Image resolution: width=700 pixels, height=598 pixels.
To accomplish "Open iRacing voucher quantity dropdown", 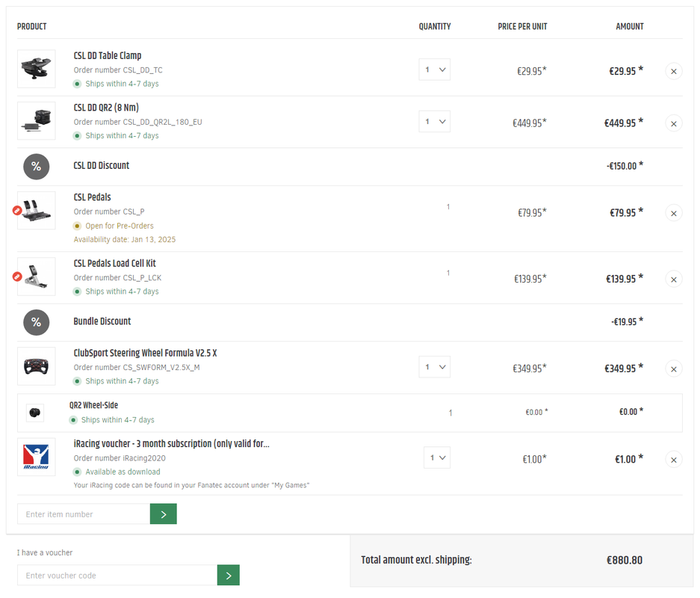I will coord(439,457).
